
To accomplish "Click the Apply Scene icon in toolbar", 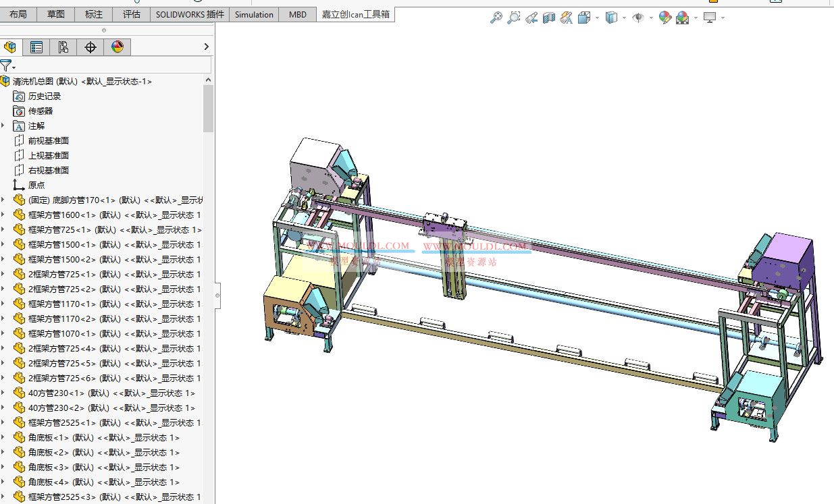I will click(x=683, y=18).
